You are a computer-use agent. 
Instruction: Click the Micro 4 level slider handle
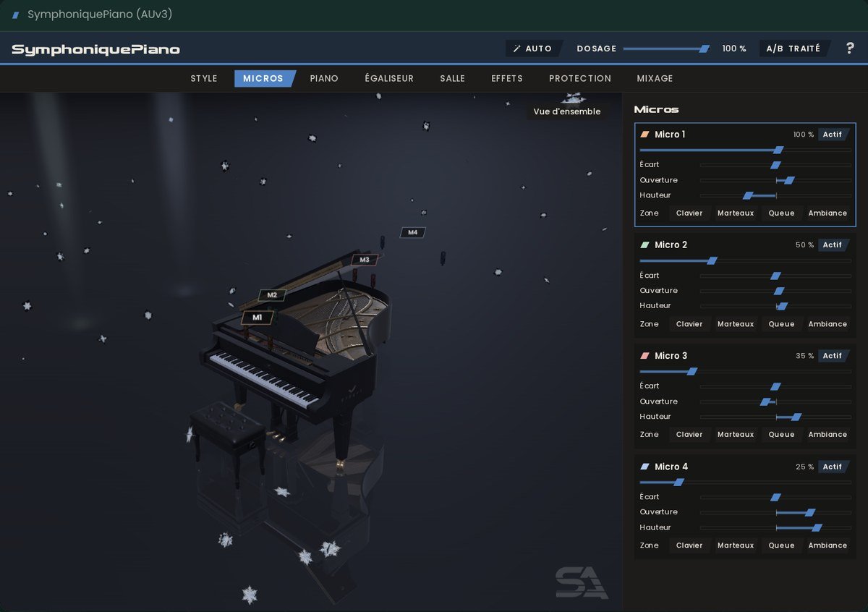point(678,482)
